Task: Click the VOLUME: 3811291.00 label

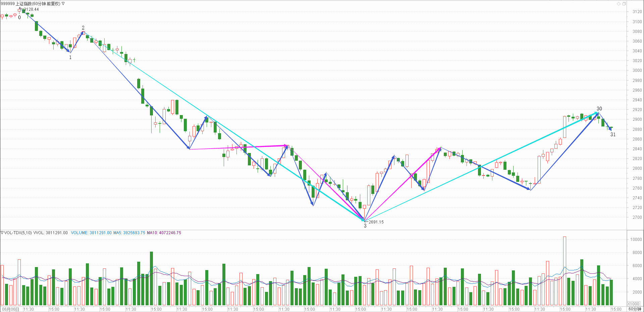Action: [91, 232]
